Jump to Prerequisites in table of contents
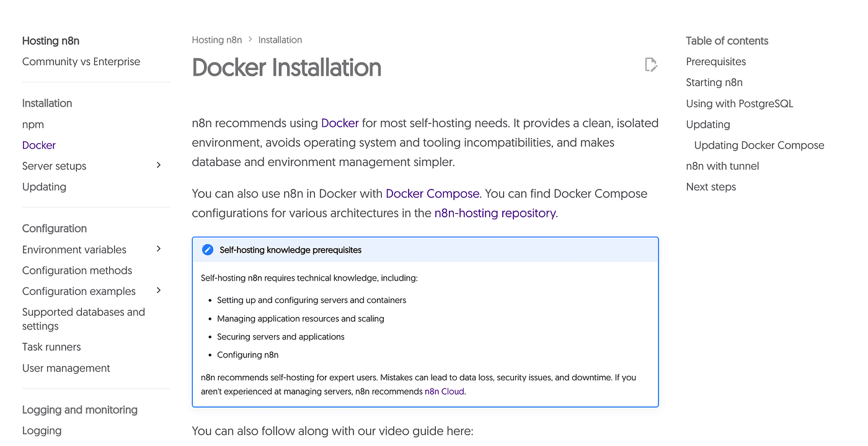Screen dimensions: 868x446 click(x=715, y=62)
